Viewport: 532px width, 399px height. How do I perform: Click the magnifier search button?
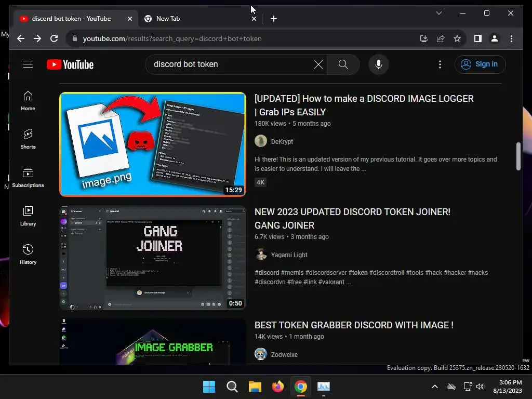point(343,64)
